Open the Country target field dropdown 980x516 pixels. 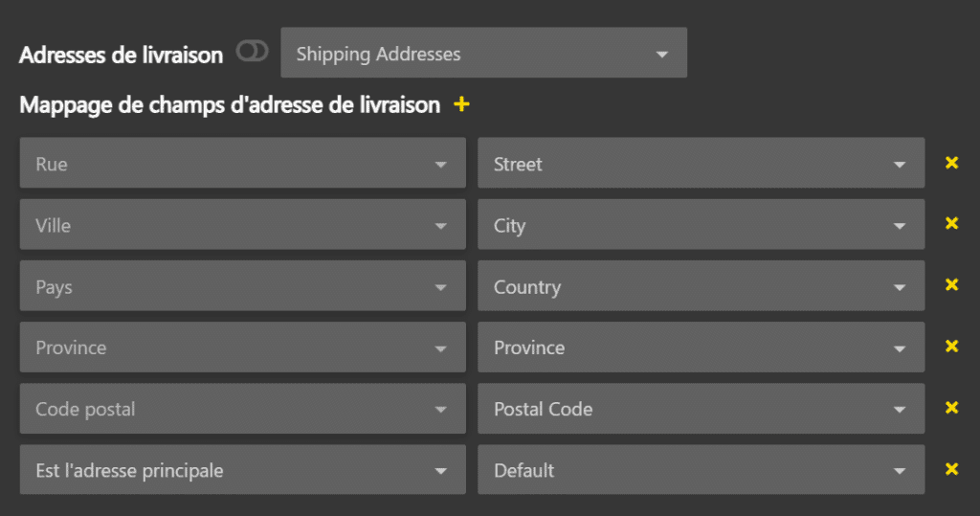click(x=701, y=286)
